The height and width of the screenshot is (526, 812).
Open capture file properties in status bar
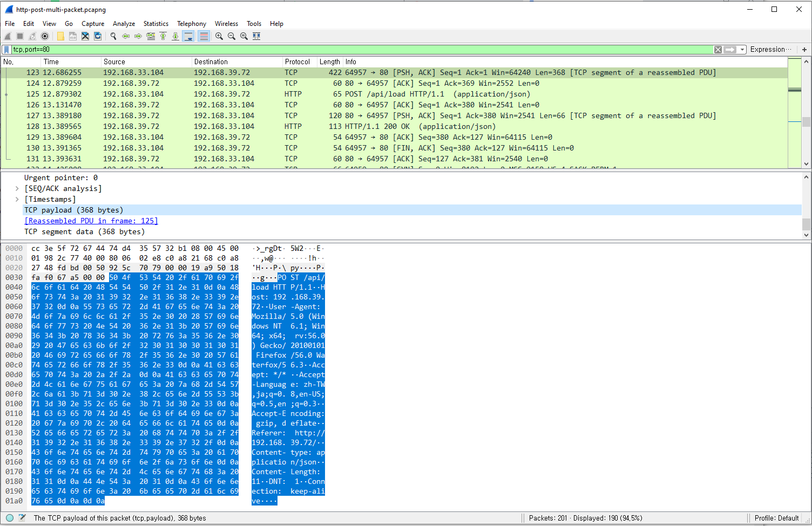click(22, 518)
